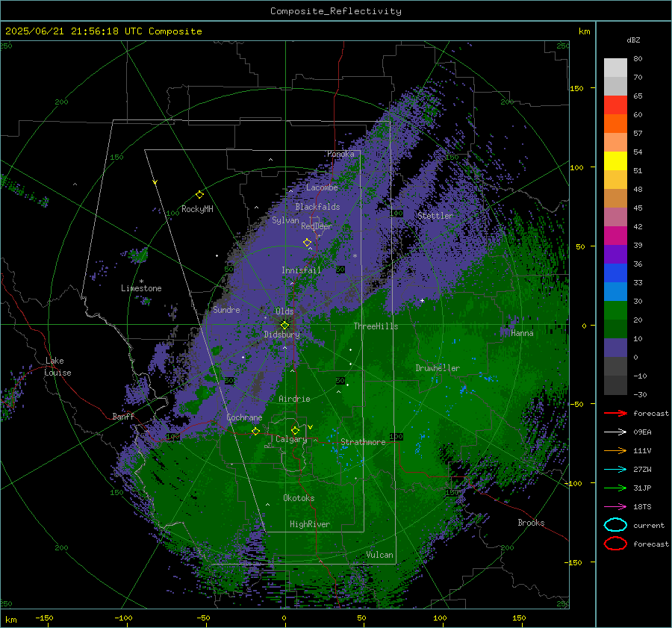Click radar-center diamond marker near Didsbury

coord(284,326)
